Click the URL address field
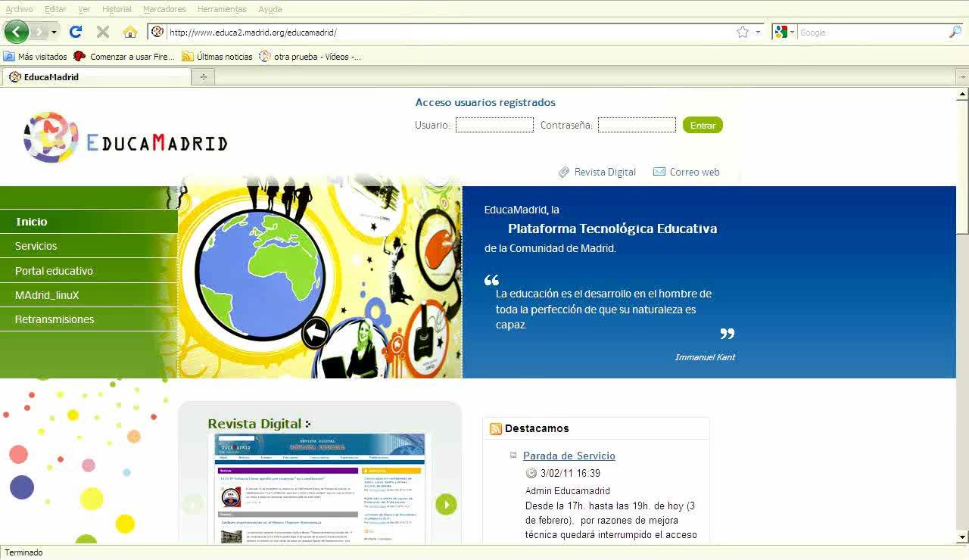This screenshot has width=969, height=560. (450, 33)
